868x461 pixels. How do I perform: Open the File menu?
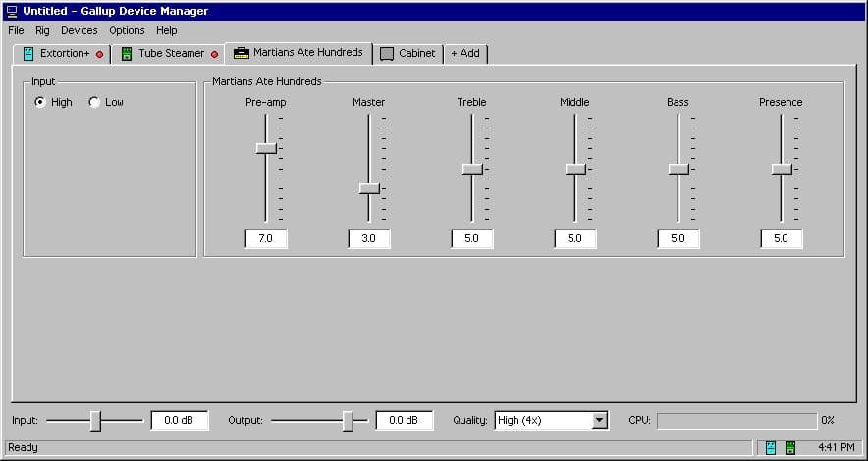[16, 31]
